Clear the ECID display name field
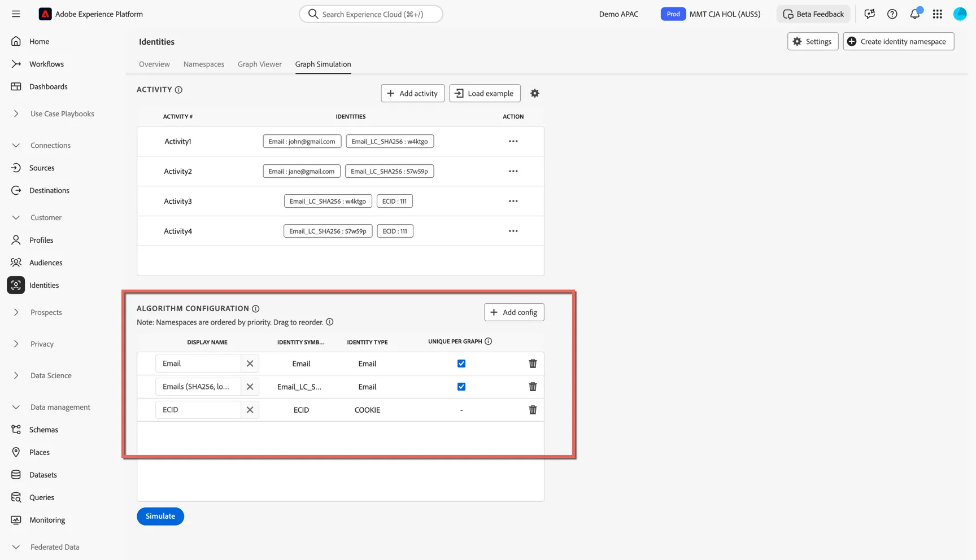Screen dimensions: 976x560 tap(250, 410)
